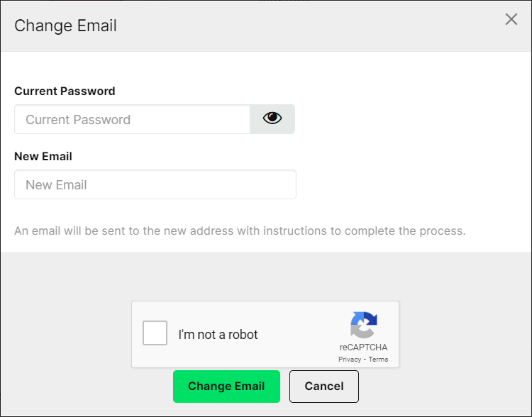This screenshot has height=417, width=532.
Task: Show password using the eye icon
Action: click(272, 119)
